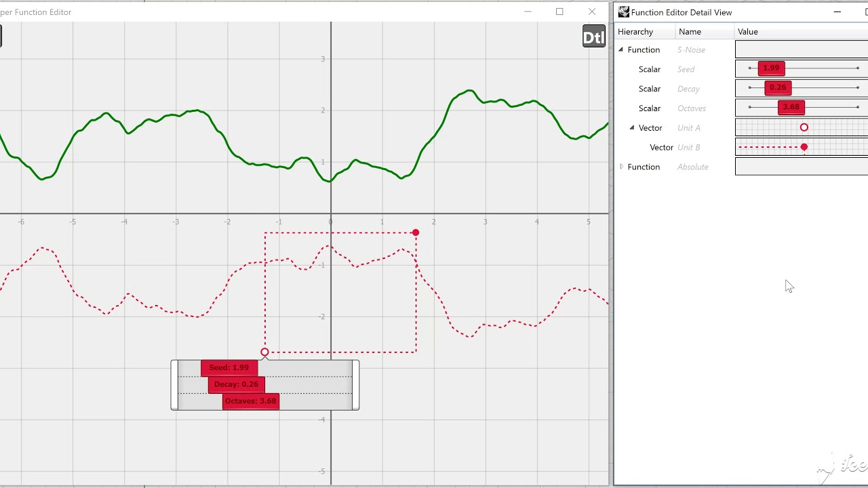Minimize the Function Editor Detail View window
Screen dimensions: 868x488
pyautogui.click(x=837, y=12)
